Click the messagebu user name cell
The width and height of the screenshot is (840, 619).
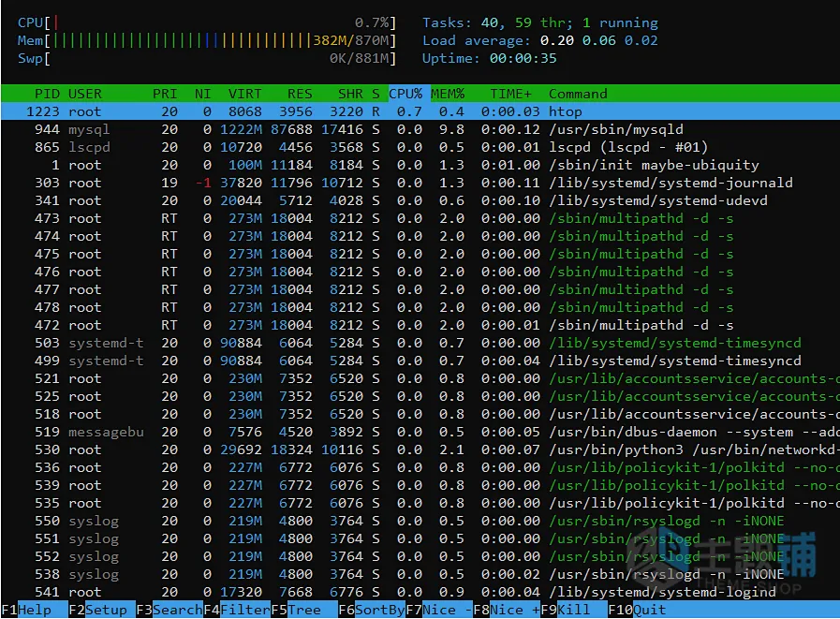pos(106,432)
